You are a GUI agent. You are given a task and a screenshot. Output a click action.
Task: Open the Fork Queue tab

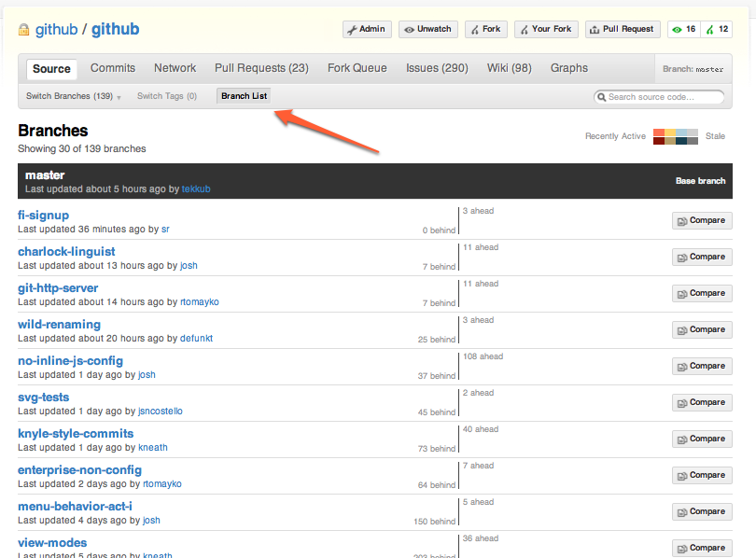pyautogui.click(x=357, y=68)
